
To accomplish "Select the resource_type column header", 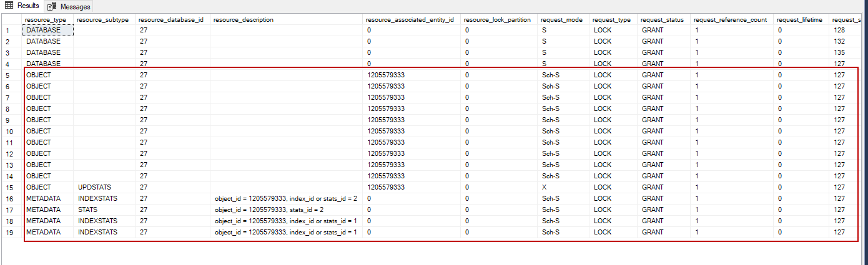I will [46, 20].
